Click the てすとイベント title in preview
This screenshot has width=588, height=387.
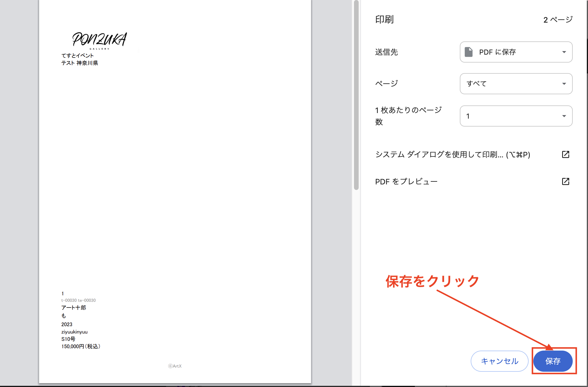coord(77,55)
